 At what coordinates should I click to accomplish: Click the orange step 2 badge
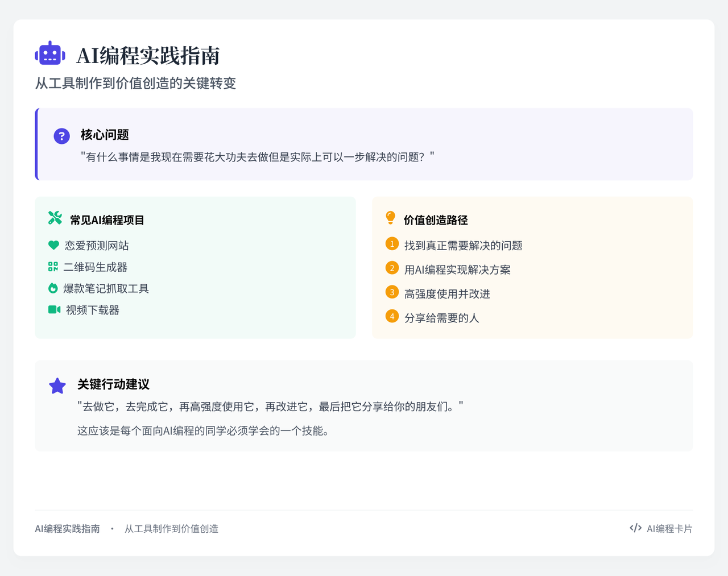pyautogui.click(x=392, y=268)
